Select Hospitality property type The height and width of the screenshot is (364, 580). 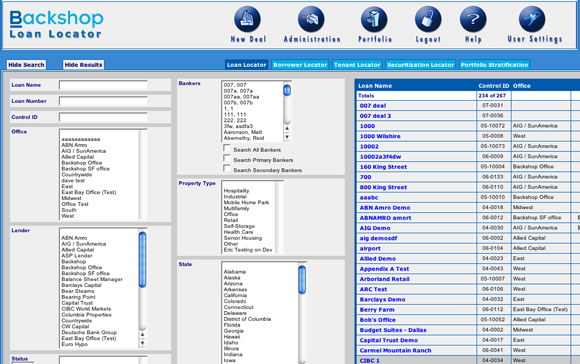pyautogui.click(x=236, y=191)
